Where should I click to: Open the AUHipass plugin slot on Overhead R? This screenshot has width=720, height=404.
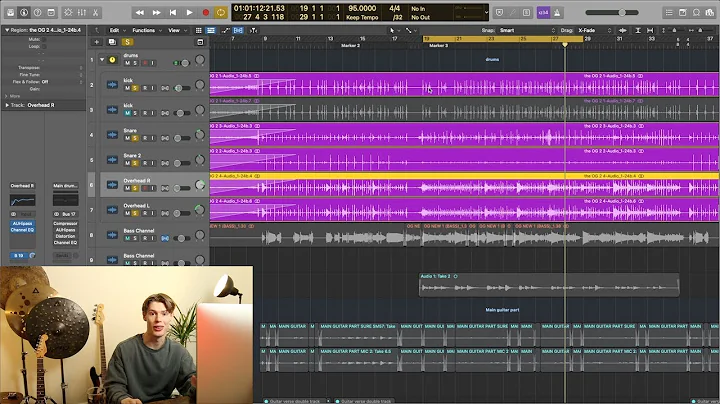pyautogui.click(x=22, y=224)
